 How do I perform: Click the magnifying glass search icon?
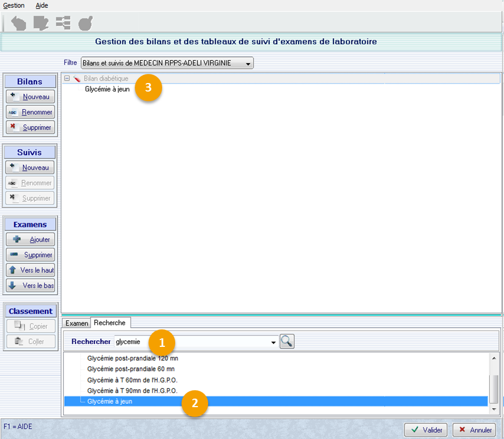[x=287, y=342]
